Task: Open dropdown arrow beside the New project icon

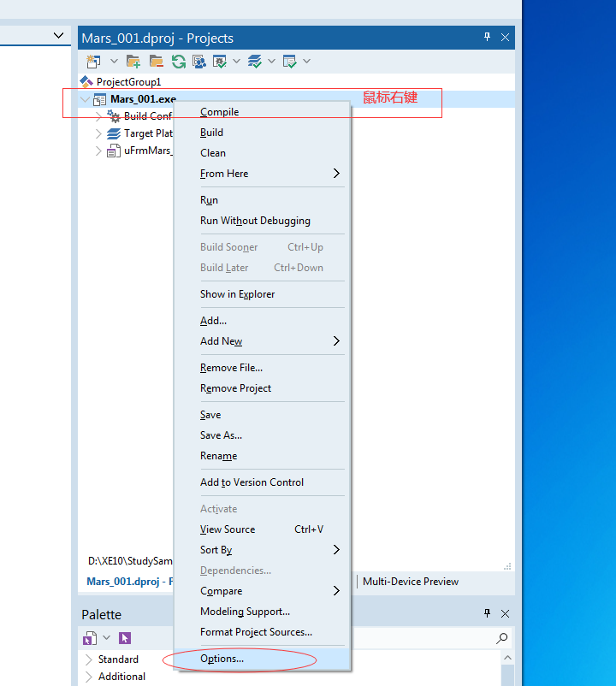Action: [114, 62]
